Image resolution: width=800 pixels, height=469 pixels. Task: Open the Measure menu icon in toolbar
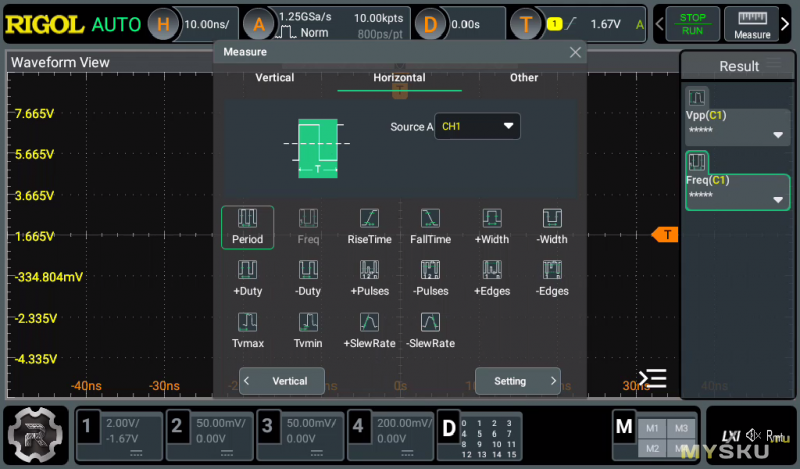(x=752, y=25)
